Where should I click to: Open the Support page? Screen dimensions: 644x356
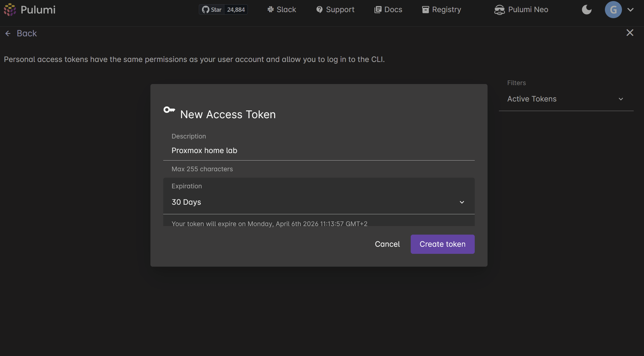click(335, 10)
